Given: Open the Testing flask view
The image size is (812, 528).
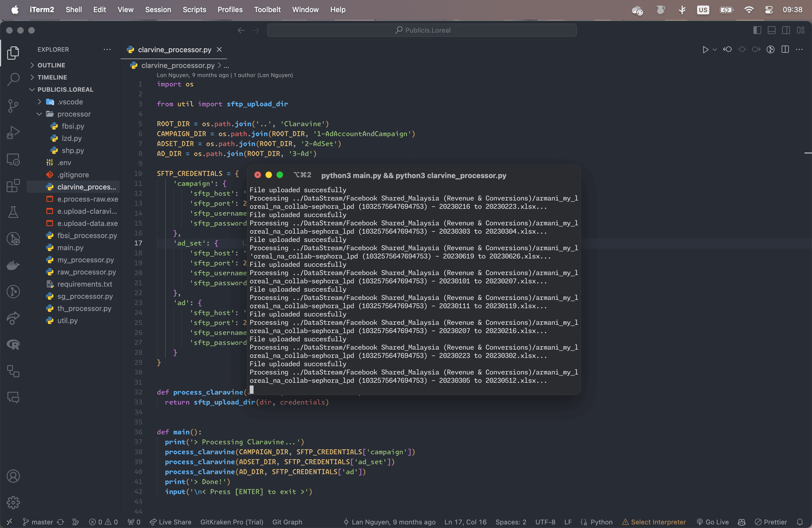Looking at the screenshot, I should coord(13,212).
